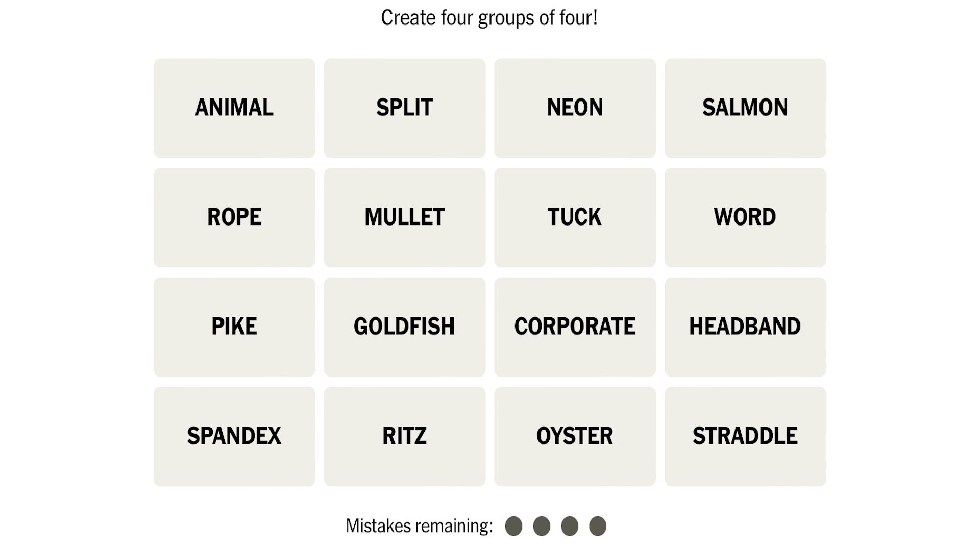Choose the MULLET word tile

click(404, 217)
